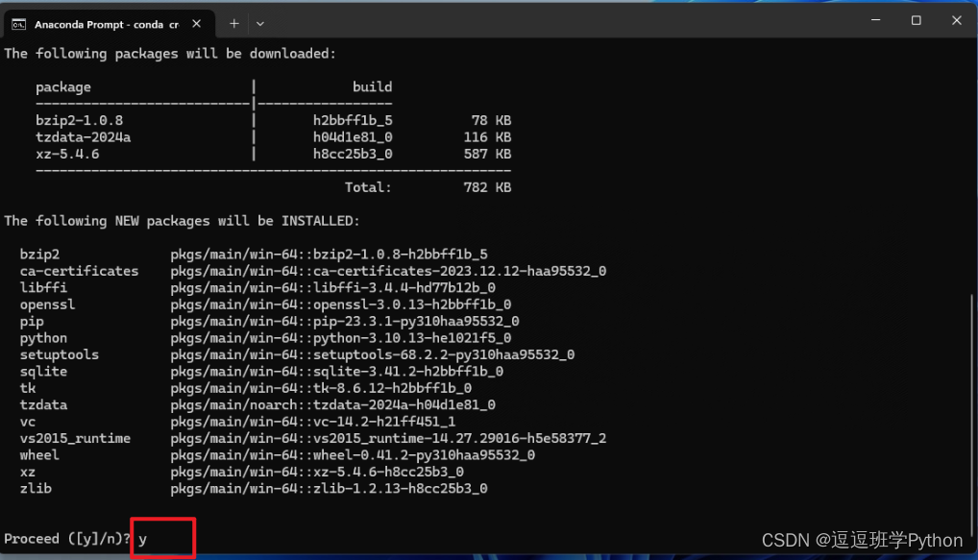Click the path ending 'vs2015_runtime-14.27.29016-h5e58377_2'

(388, 438)
